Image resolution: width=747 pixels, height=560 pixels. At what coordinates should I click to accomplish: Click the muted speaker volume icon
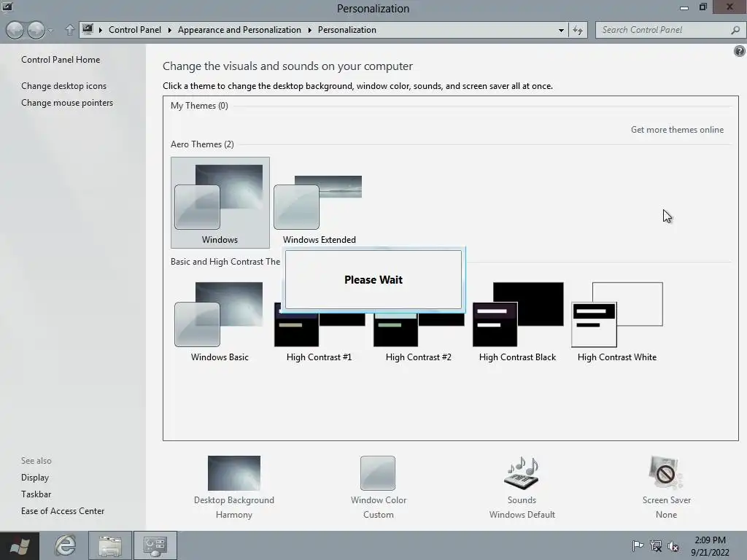[673, 545]
